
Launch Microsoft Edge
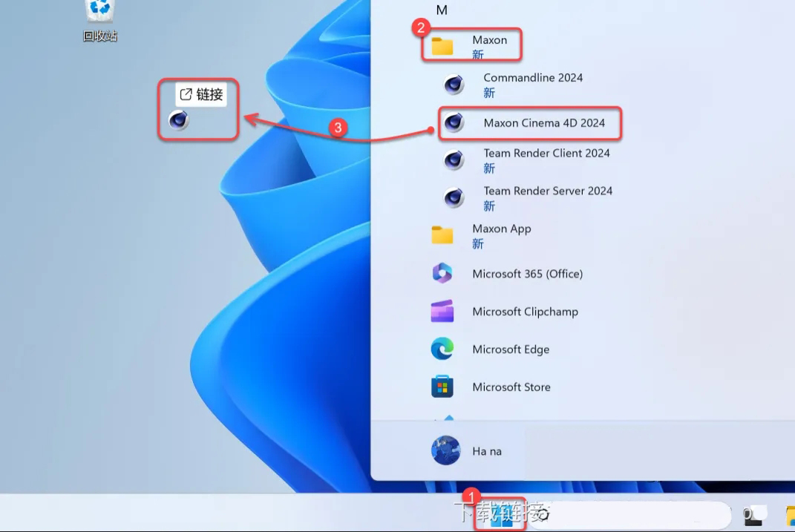[x=511, y=349]
